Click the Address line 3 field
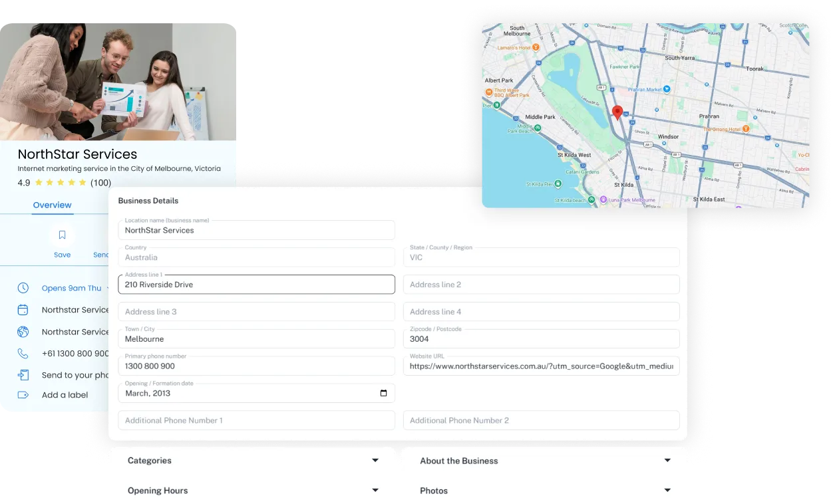This screenshot has width=835, height=504. [256, 312]
